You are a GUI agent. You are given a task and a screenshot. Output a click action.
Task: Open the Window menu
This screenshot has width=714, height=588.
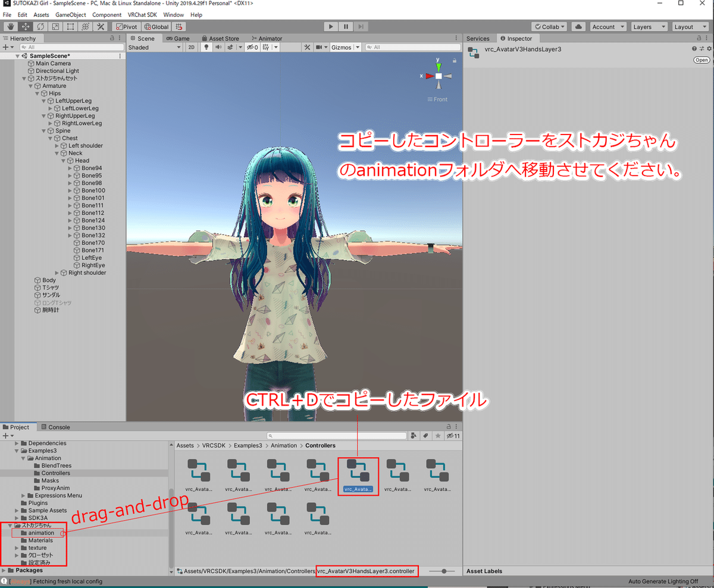click(x=173, y=14)
